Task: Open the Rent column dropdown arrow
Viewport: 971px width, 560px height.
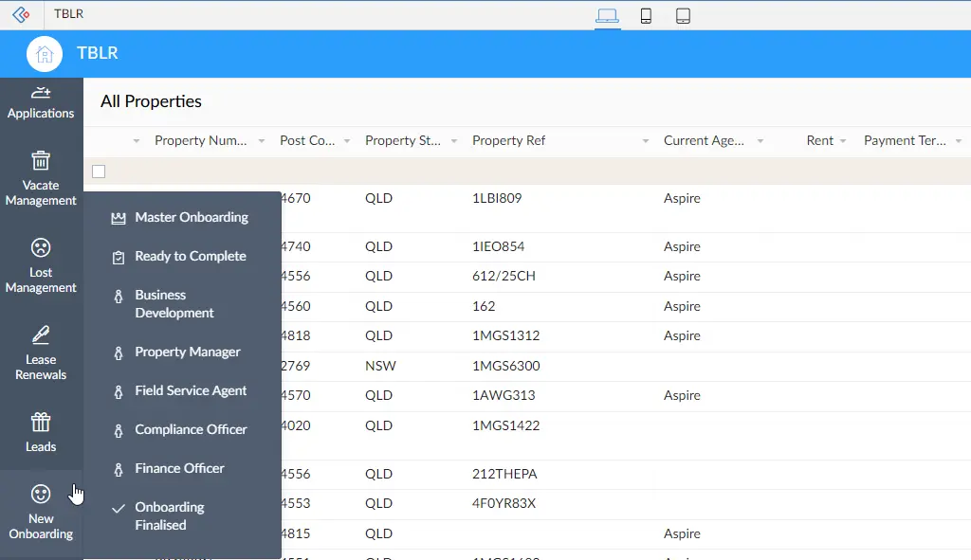Action: [x=843, y=140]
